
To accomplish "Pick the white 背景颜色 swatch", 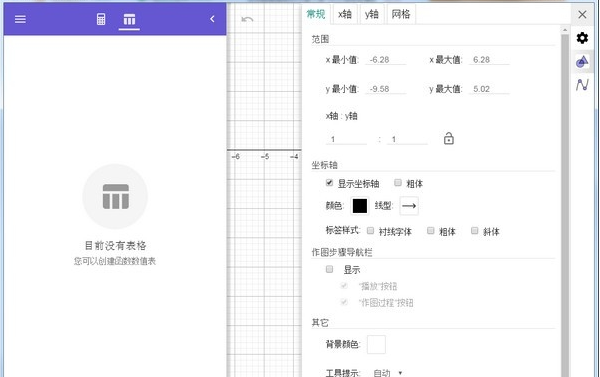I will (x=376, y=344).
